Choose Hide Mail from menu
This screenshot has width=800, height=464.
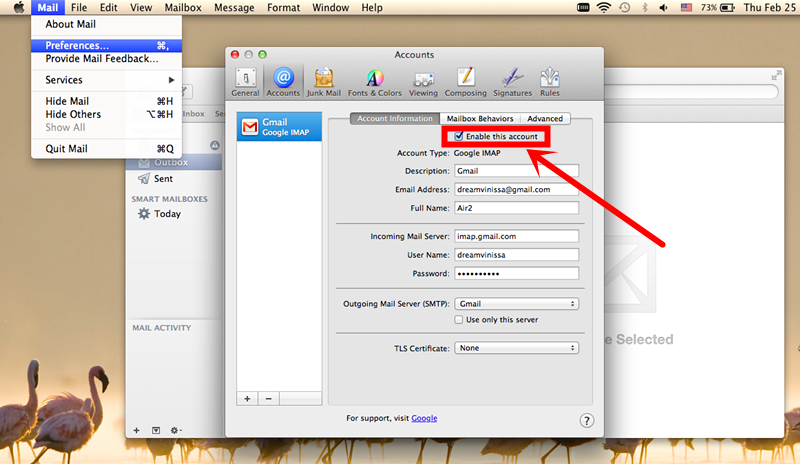tap(106, 101)
